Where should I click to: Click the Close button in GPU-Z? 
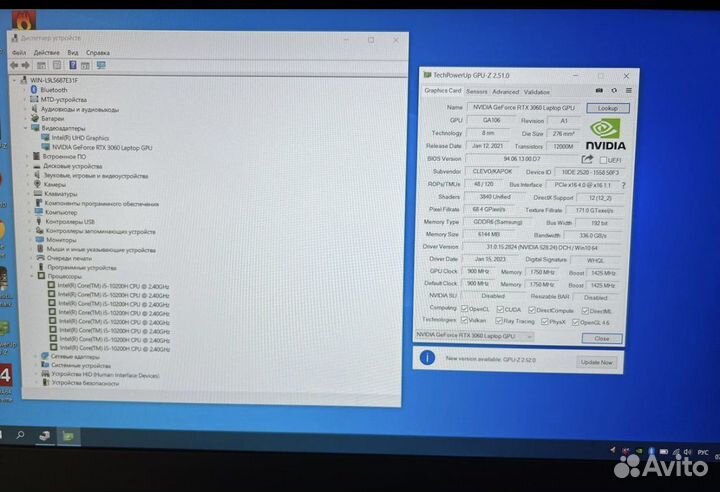coord(602,338)
